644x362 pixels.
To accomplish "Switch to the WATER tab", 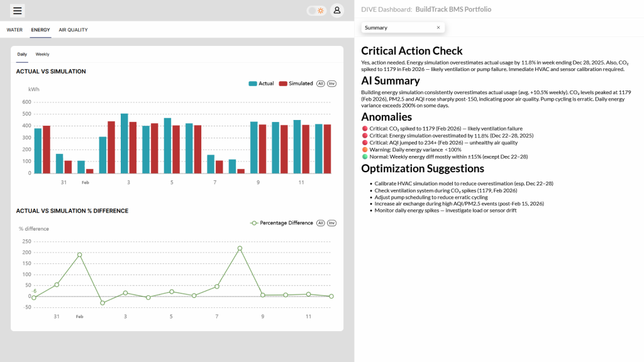I will [14, 30].
